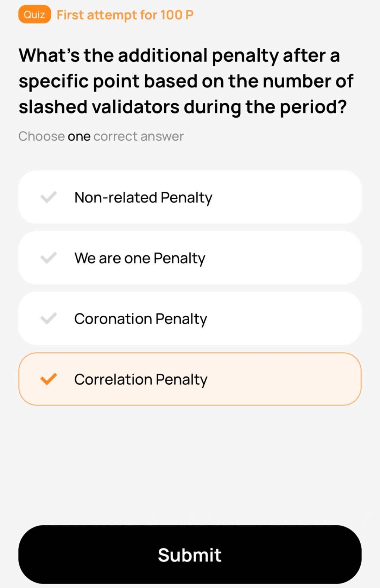Tap the '100 P' points value
This screenshot has width=380, height=588.
click(177, 15)
